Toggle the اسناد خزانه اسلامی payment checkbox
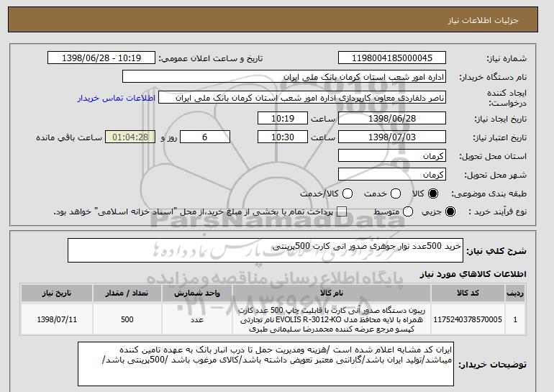 pyautogui.click(x=342, y=211)
